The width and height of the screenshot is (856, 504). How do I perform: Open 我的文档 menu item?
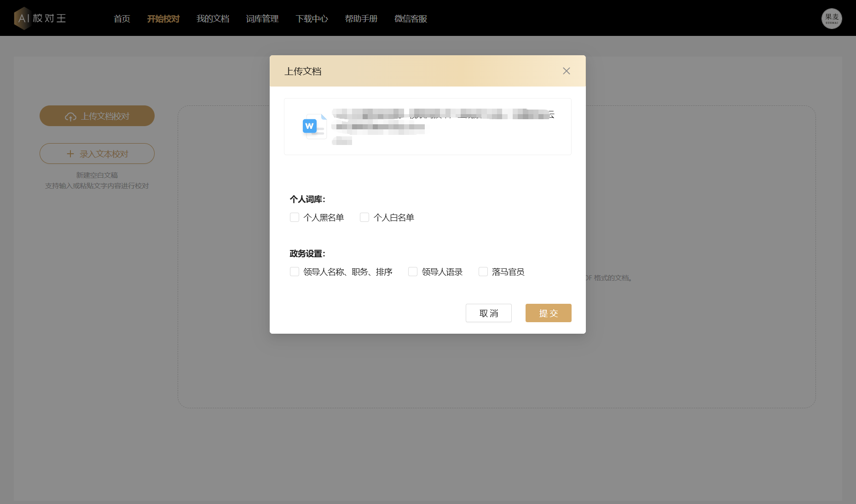[x=213, y=19]
